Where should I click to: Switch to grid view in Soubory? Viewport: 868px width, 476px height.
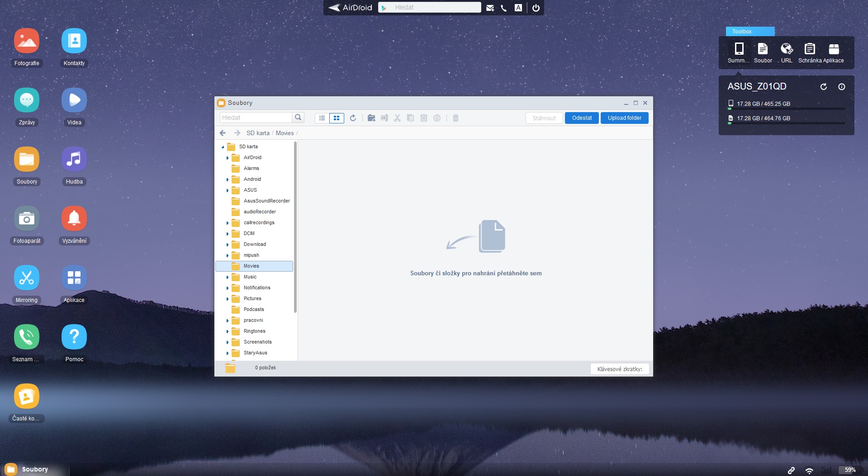pyautogui.click(x=337, y=118)
